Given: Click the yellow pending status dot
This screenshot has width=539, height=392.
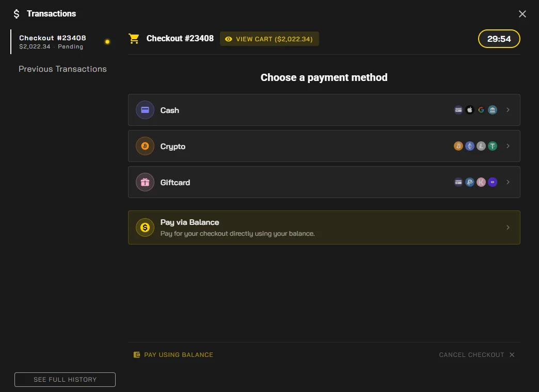Looking at the screenshot, I should [x=107, y=42].
